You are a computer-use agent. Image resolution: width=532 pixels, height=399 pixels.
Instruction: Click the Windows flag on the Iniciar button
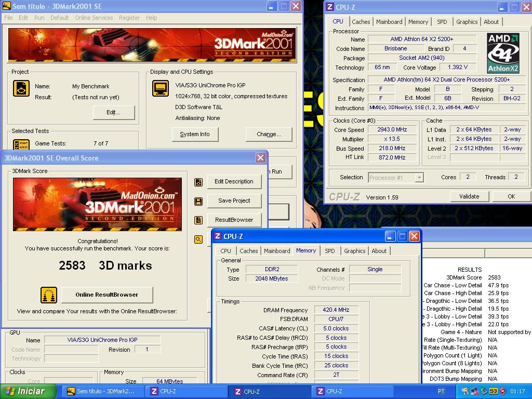(x=10, y=391)
